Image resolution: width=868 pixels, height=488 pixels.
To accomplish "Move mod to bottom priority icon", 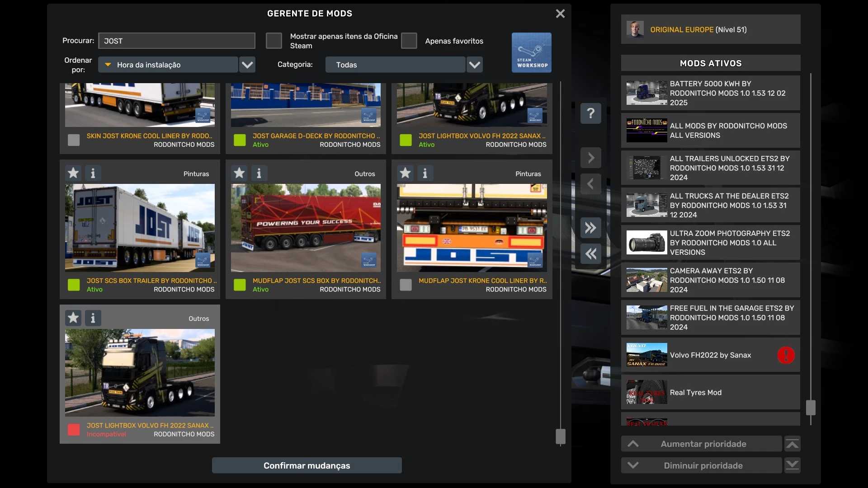I will (x=792, y=465).
